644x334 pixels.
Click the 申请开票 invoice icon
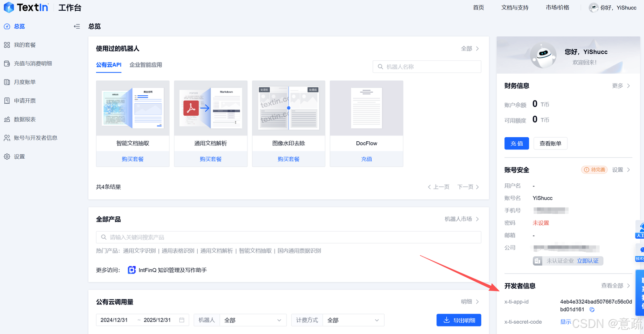click(7, 101)
